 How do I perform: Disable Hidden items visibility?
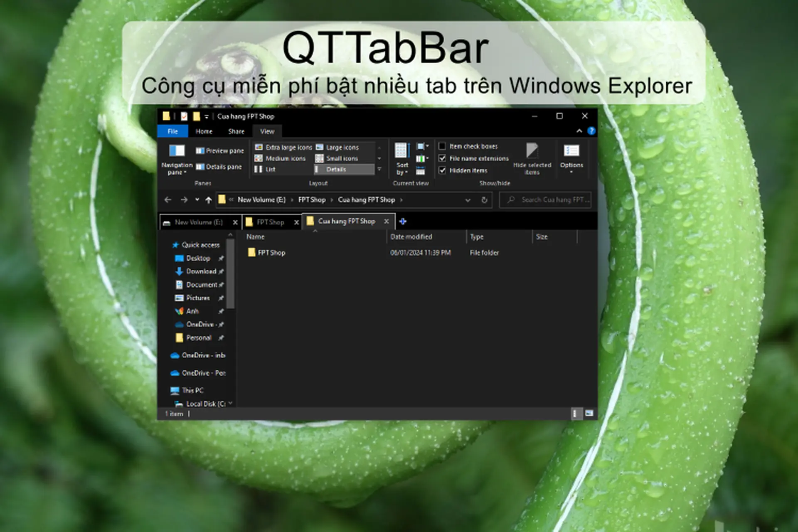pyautogui.click(x=443, y=170)
